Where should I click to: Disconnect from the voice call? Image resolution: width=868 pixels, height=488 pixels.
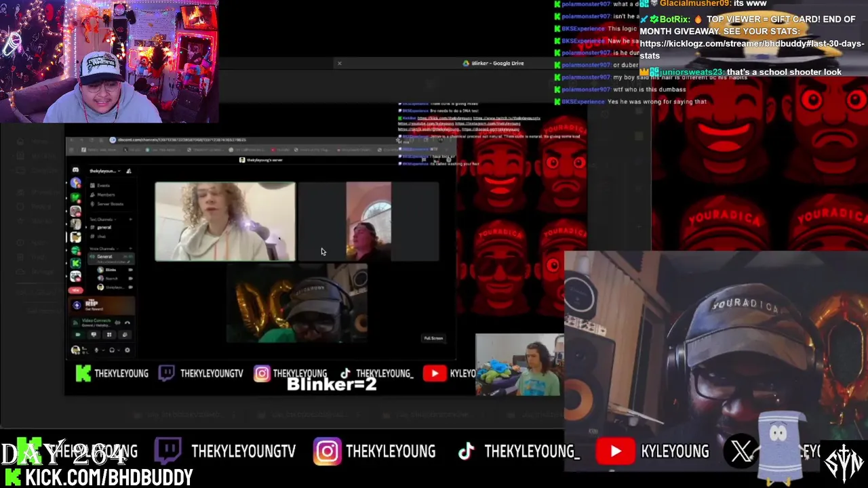point(127,323)
